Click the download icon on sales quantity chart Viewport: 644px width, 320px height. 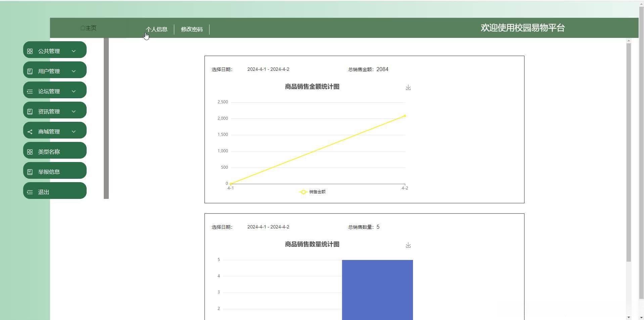[408, 245]
